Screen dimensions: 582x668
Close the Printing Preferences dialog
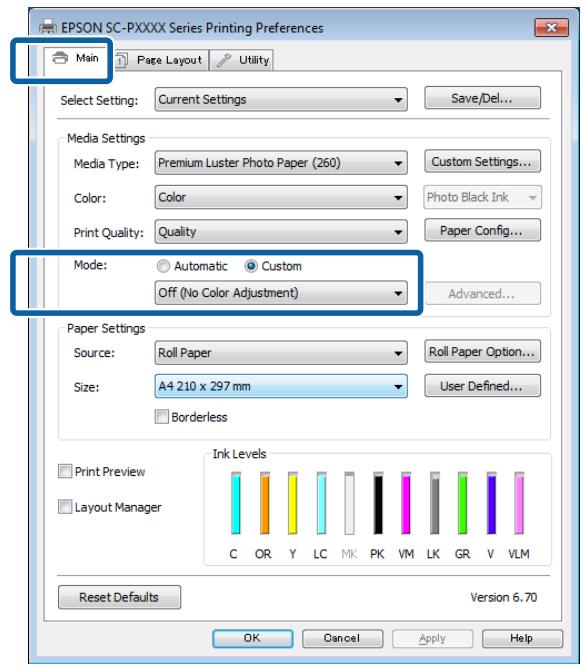click(x=551, y=28)
